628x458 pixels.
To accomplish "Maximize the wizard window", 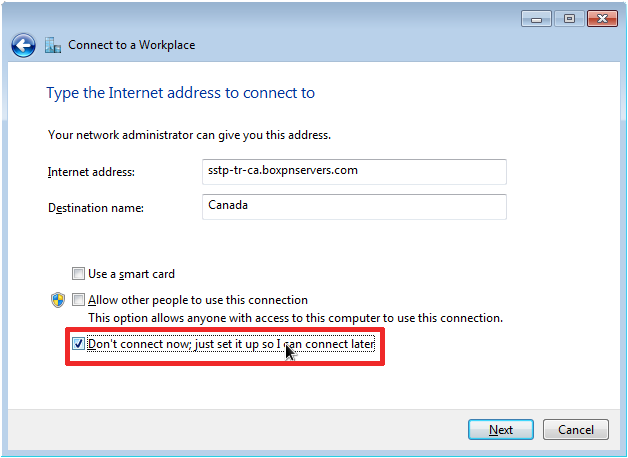I will tap(569, 19).
